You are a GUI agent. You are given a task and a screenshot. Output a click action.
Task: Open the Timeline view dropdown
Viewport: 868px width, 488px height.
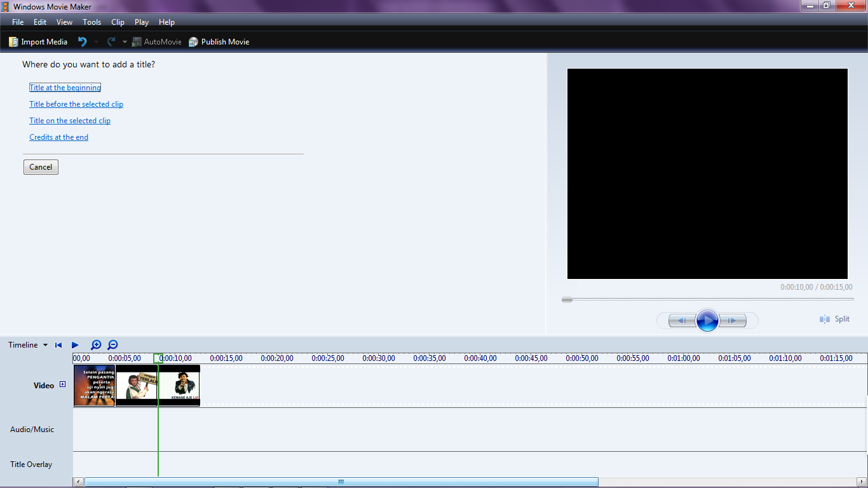44,344
